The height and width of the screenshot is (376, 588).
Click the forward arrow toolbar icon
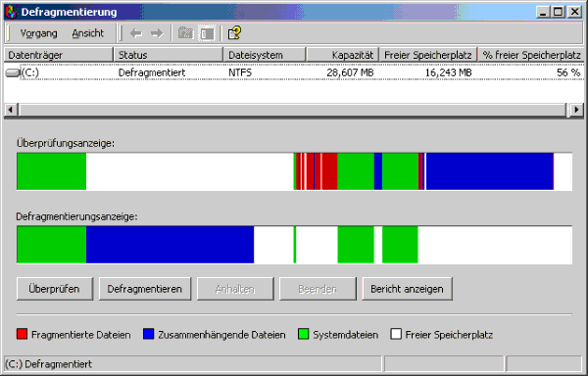[x=157, y=33]
